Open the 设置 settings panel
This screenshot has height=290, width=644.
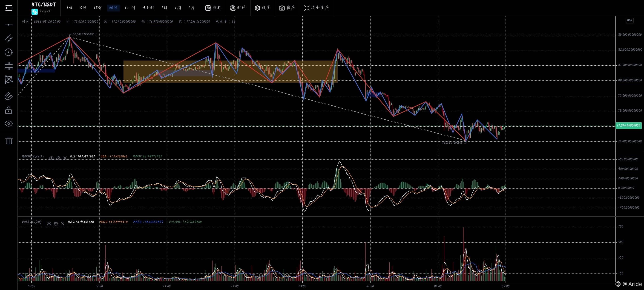point(262,8)
